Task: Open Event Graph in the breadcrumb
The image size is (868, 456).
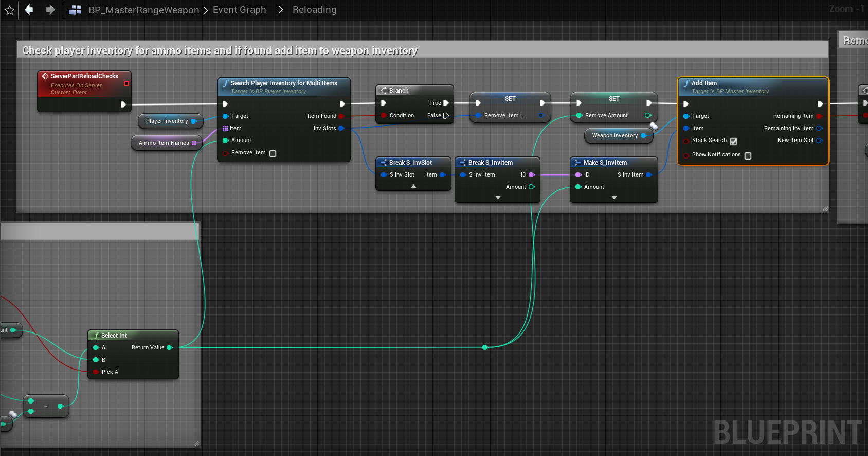Action: [239, 10]
